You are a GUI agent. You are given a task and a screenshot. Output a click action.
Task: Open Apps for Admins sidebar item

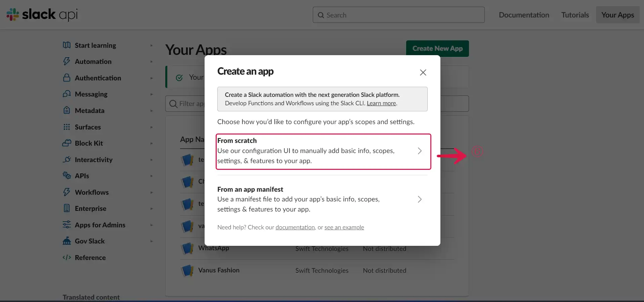[100, 225]
